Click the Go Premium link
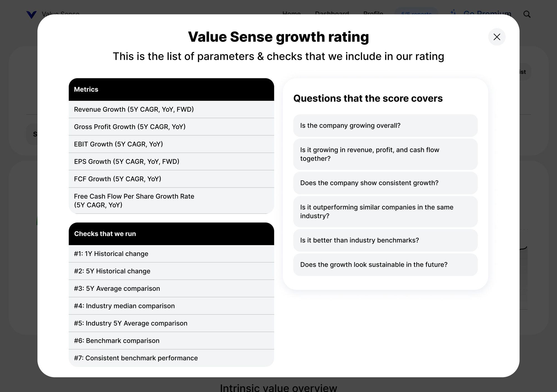This screenshot has height=392, width=557. 487,14
